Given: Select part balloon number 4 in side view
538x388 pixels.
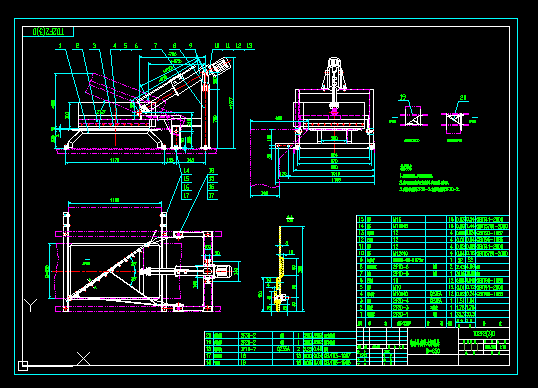Looking at the screenshot, I should coord(115,45).
